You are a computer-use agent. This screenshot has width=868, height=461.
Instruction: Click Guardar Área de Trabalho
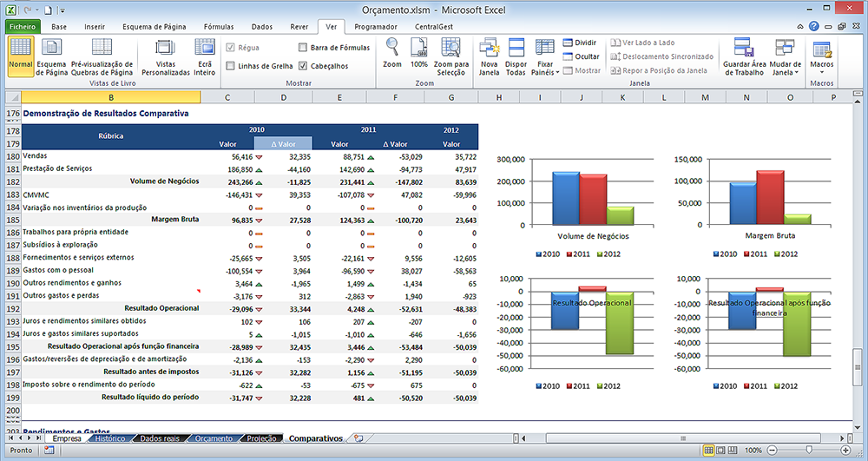745,56
